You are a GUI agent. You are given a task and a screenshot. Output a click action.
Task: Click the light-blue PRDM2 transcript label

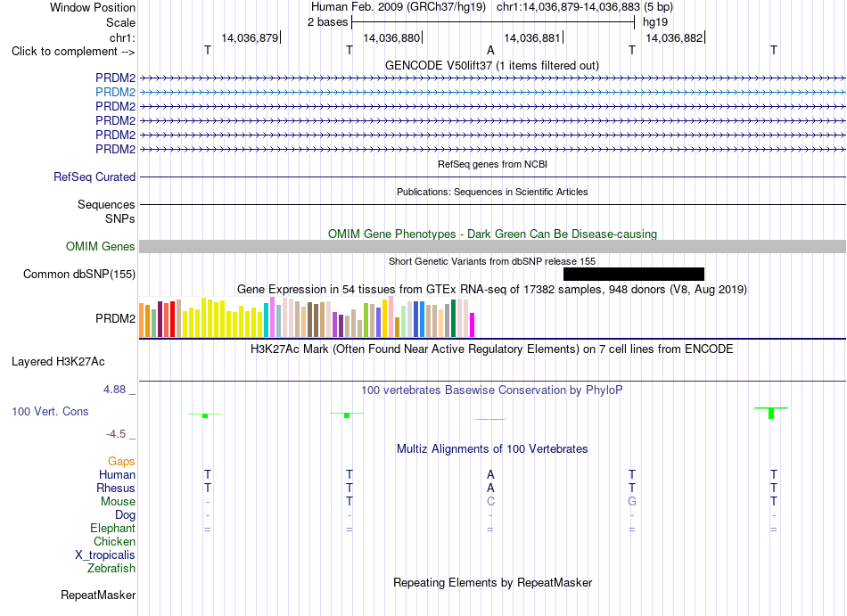pos(115,93)
